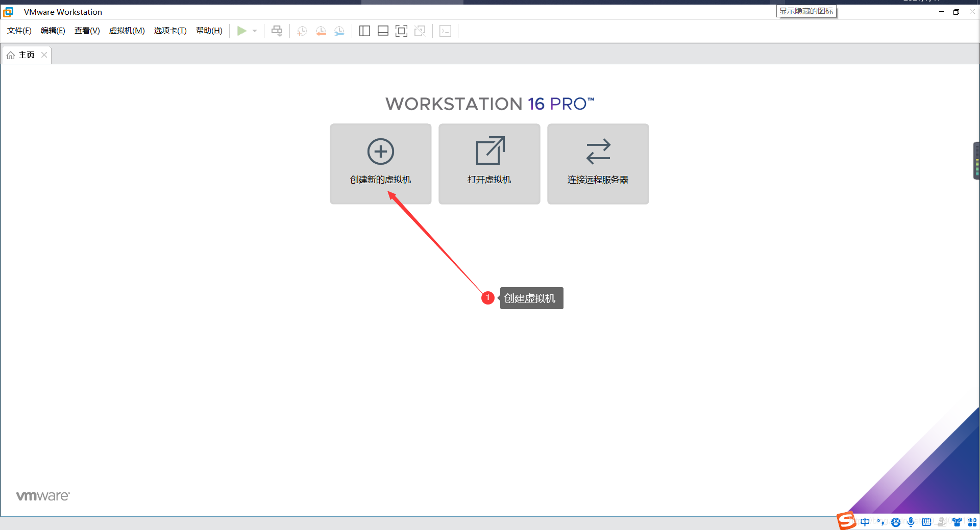Click the 连接远程服务器 tile
This screenshot has width=980, height=530.
(x=598, y=164)
